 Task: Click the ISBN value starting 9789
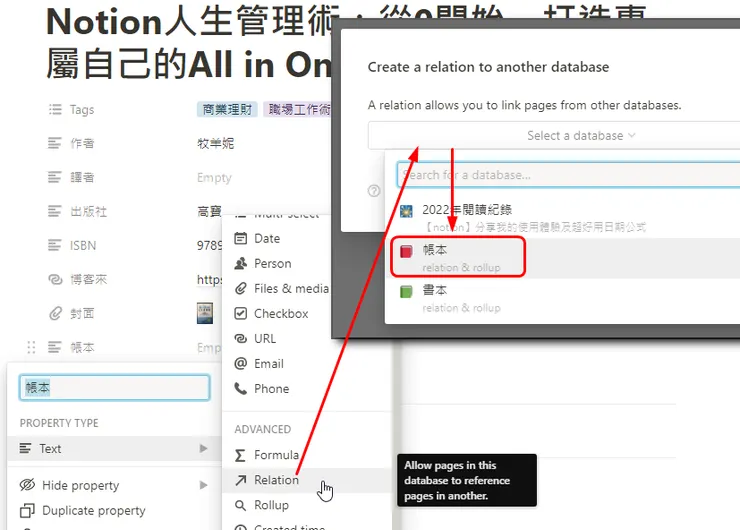point(210,245)
